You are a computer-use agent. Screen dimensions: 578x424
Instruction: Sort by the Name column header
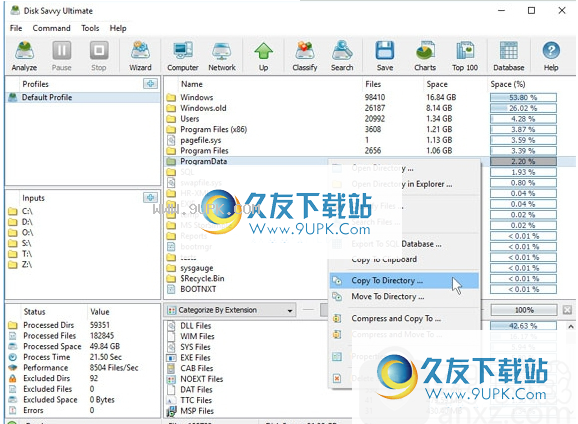click(192, 84)
